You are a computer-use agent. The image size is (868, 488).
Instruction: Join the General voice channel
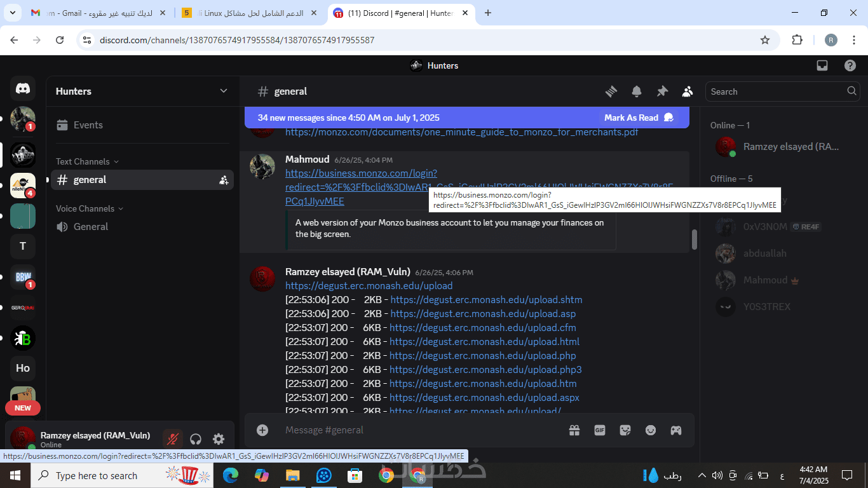pyautogui.click(x=142, y=227)
